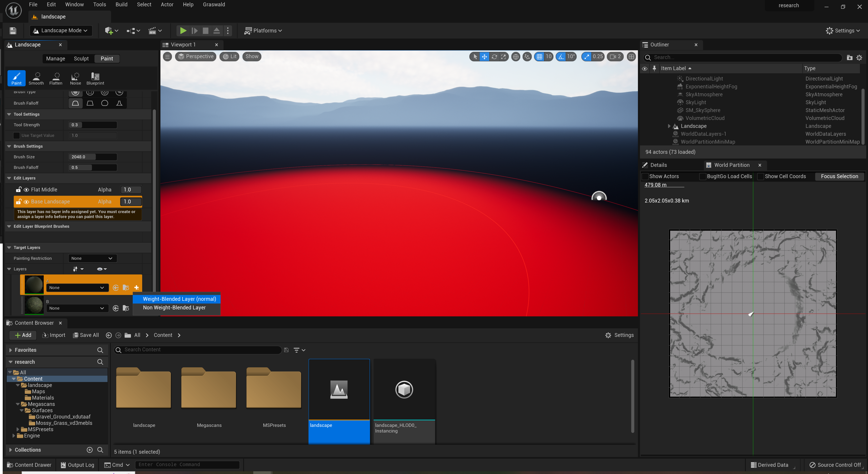Choose Weight-Blended Layer (normal) option
The image size is (868, 474).
pos(179,299)
